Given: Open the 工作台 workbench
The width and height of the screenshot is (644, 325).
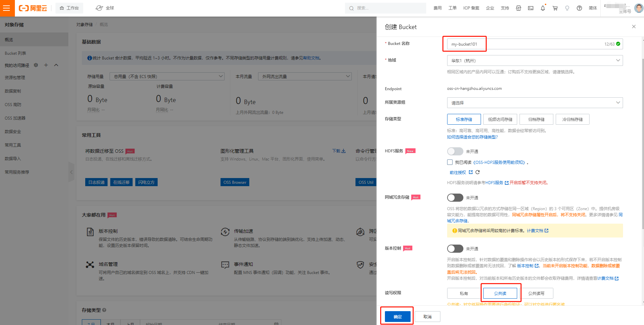Looking at the screenshot, I should point(69,8).
